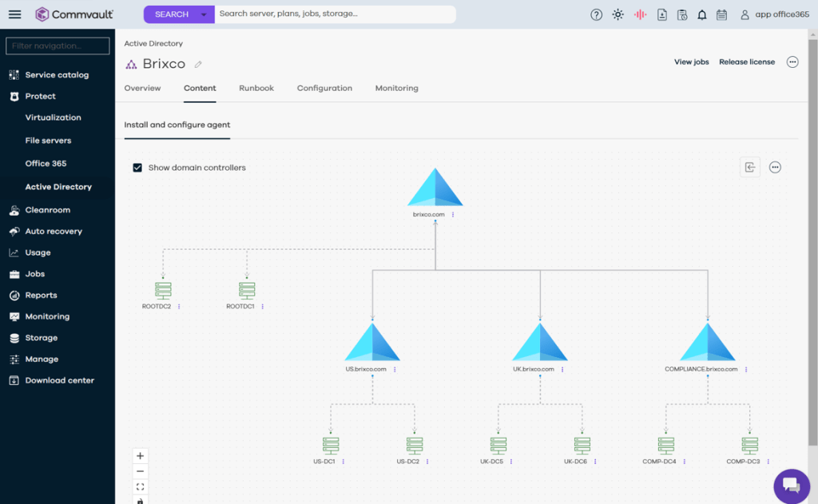818x504 pixels.
Task: Open the calendar icon in top bar
Action: pyautogui.click(x=721, y=14)
